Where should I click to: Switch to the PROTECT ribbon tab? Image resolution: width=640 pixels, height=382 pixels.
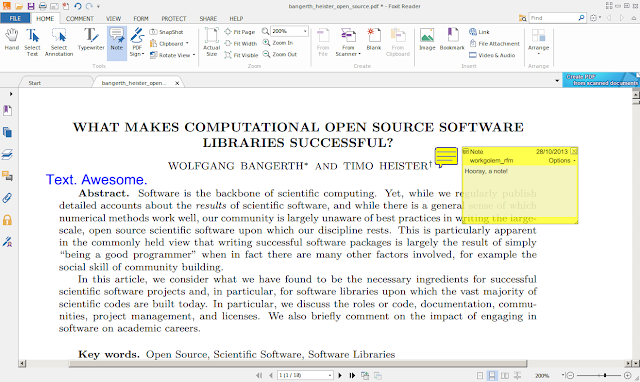[x=174, y=19]
